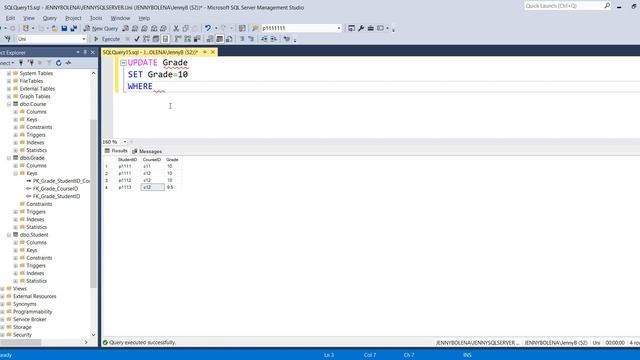Run the statement with Execute
Viewport: 640px width, 360px height.
(107, 39)
